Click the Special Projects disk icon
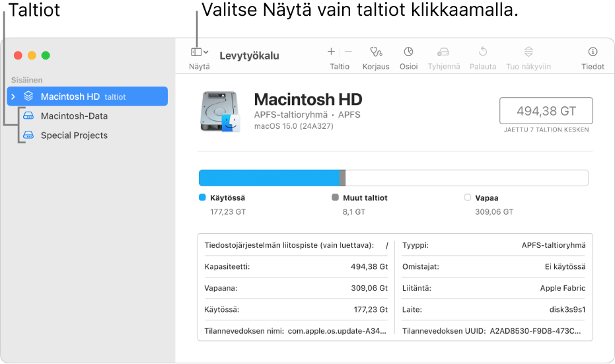 (28, 135)
